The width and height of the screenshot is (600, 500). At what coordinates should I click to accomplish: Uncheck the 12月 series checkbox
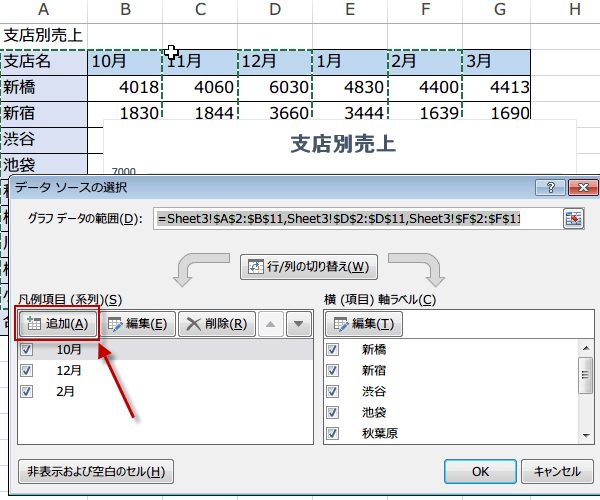26,370
